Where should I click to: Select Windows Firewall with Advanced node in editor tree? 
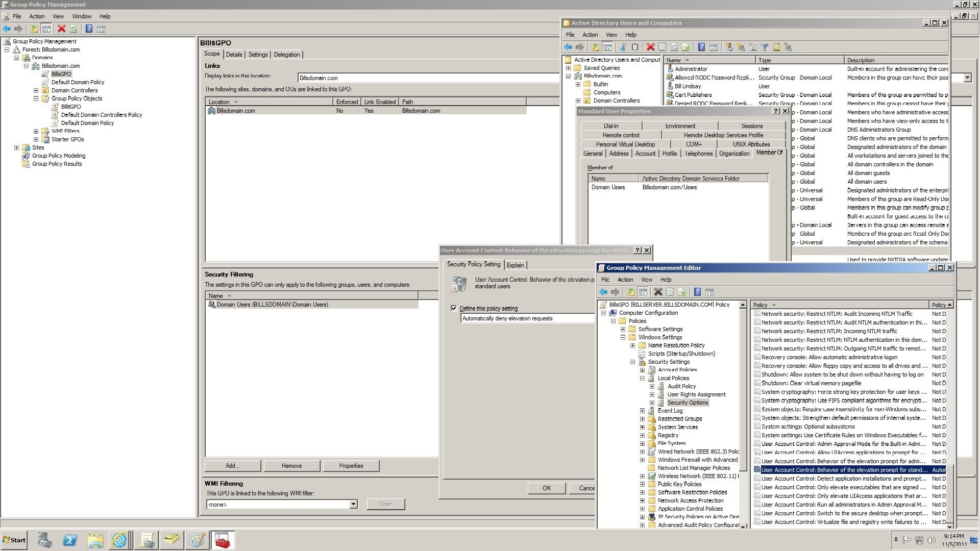point(697,460)
